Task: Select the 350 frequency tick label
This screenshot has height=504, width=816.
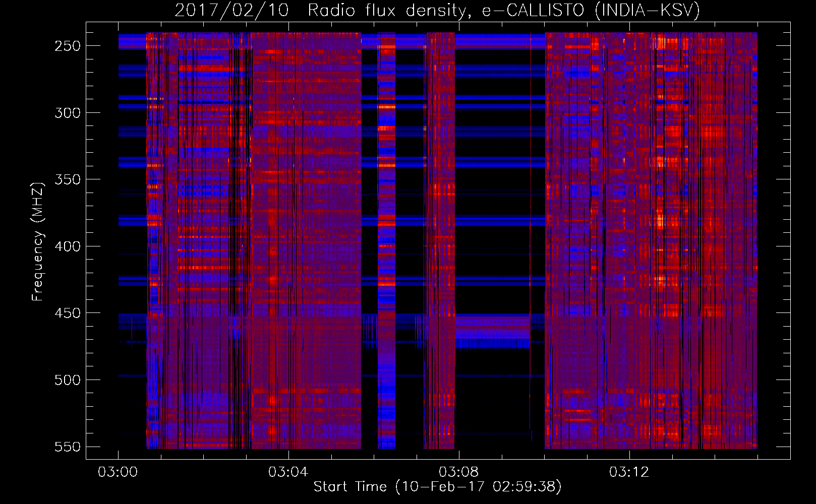Action: (x=68, y=179)
